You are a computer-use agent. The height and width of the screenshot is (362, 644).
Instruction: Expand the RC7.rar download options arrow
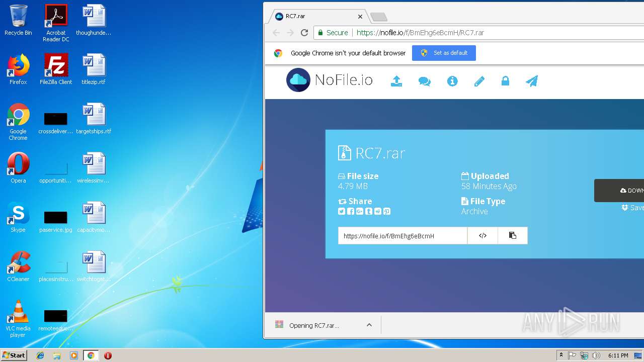tap(369, 325)
